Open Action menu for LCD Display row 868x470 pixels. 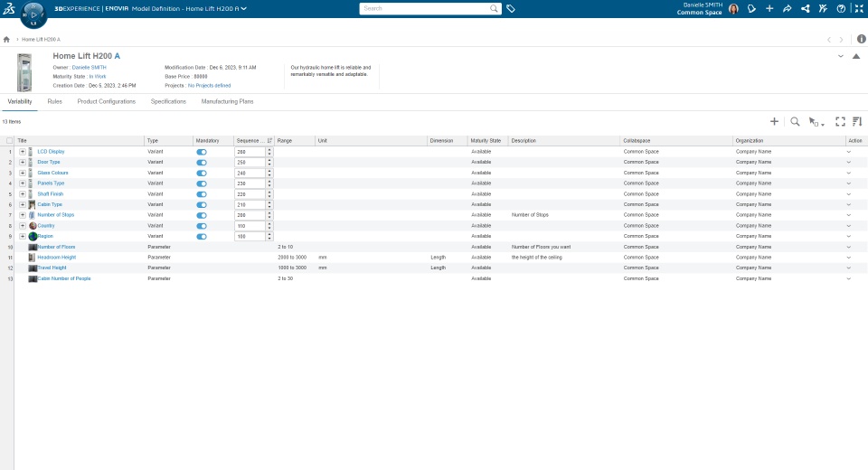(849, 152)
